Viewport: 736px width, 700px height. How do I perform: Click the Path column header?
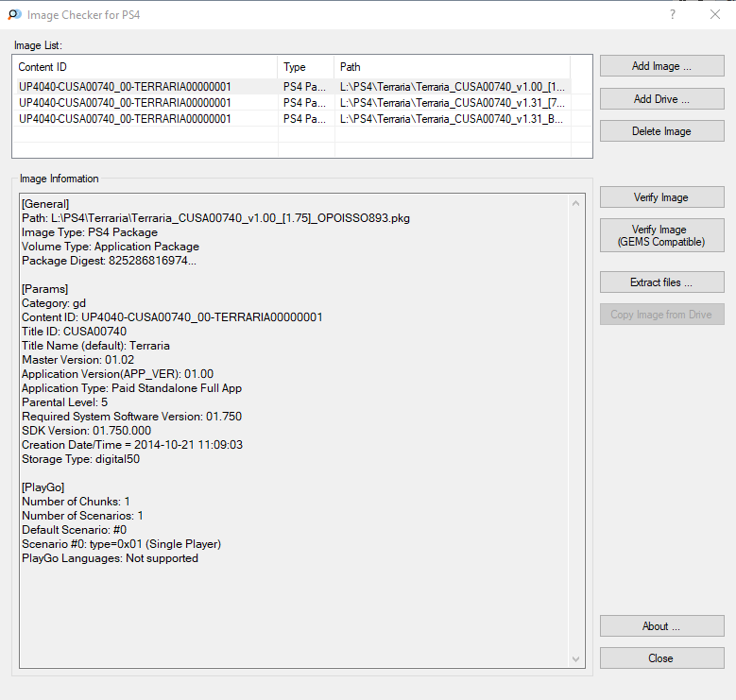pos(452,67)
